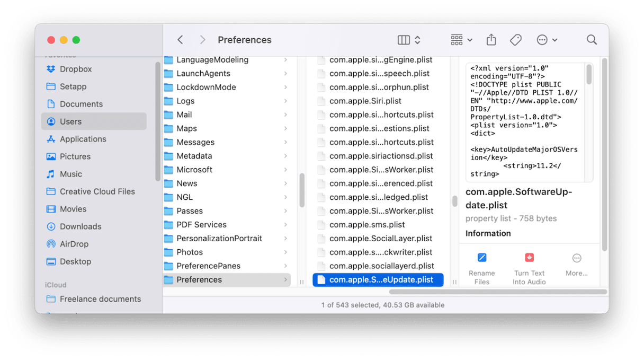The width and height of the screenshot is (644, 360).
Task: Select com.apple.sociallayerd.plist file
Action: (378, 266)
